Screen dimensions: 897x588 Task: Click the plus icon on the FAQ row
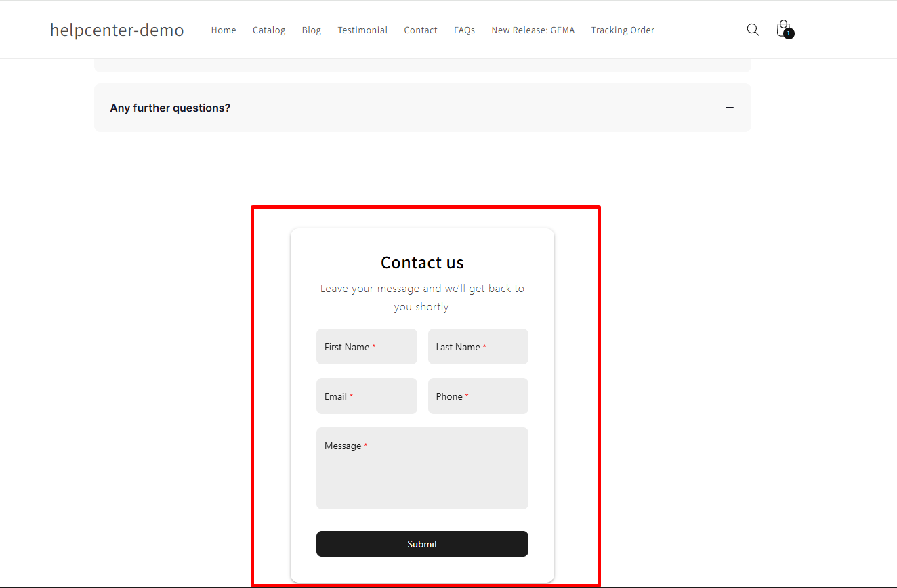pyautogui.click(x=730, y=108)
